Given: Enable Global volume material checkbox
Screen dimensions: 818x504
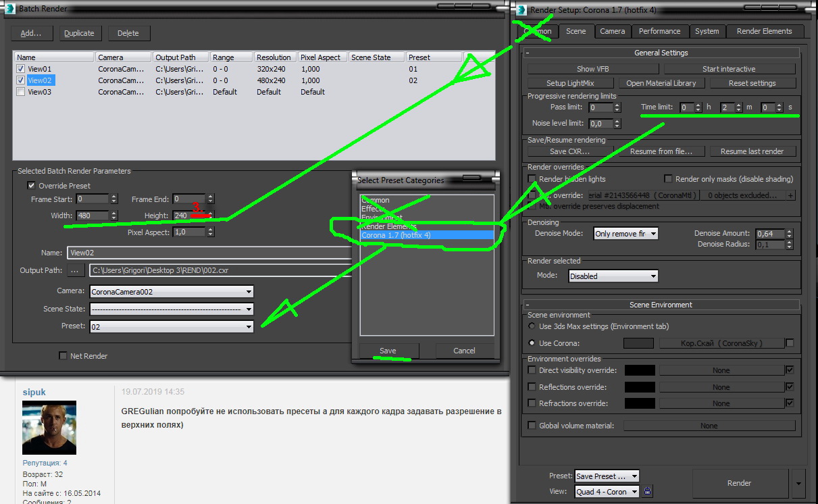Looking at the screenshot, I should [x=532, y=426].
